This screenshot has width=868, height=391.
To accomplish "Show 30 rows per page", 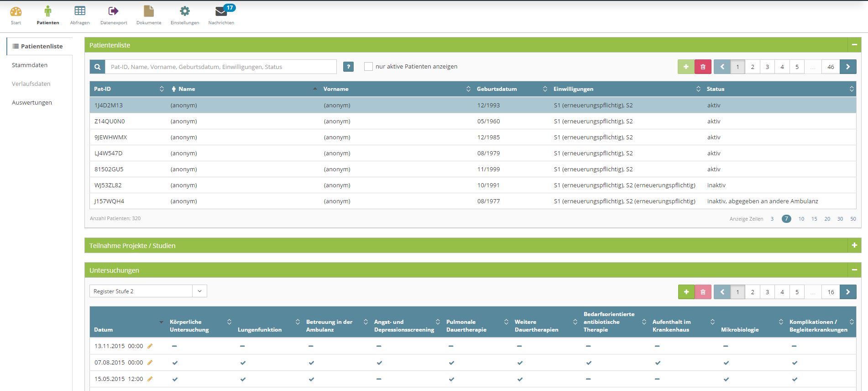I will coord(840,219).
